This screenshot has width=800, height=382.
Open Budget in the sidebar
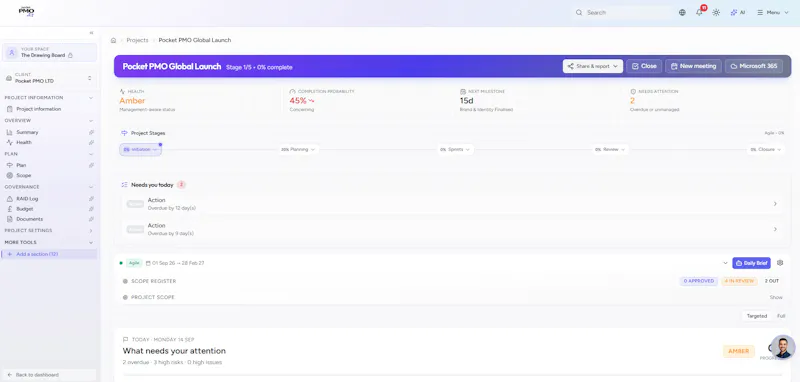(x=24, y=209)
